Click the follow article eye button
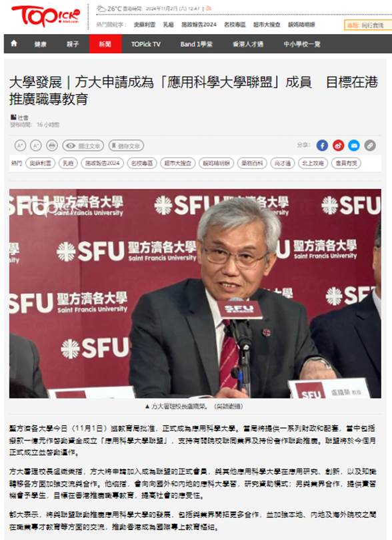Image resolution: width=392 pixels, height=540 pixels. tap(83, 146)
